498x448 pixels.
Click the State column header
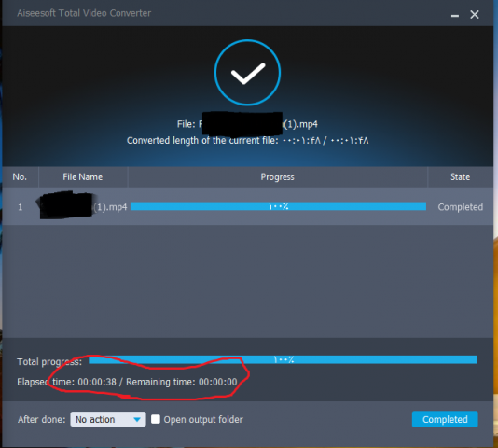[460, 176]
